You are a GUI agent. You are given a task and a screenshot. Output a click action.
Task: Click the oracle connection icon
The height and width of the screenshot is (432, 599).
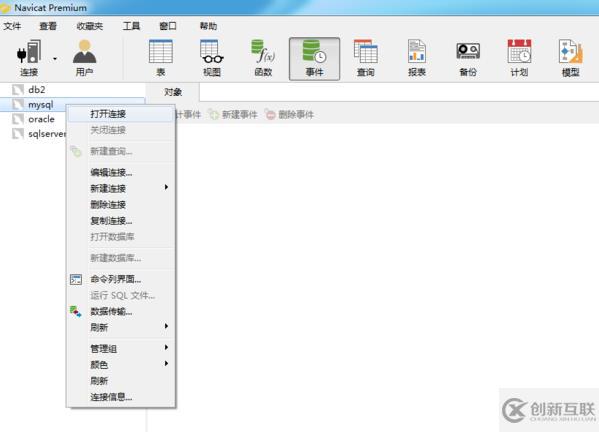pyautogui.click(x=18, y=119)
